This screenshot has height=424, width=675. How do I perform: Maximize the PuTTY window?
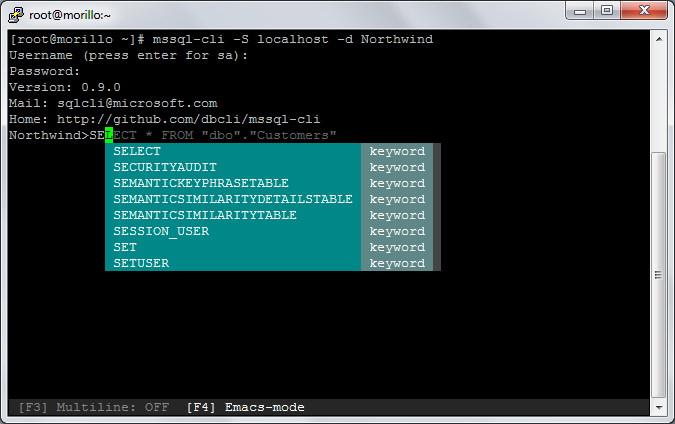click(x=607, y=10)
